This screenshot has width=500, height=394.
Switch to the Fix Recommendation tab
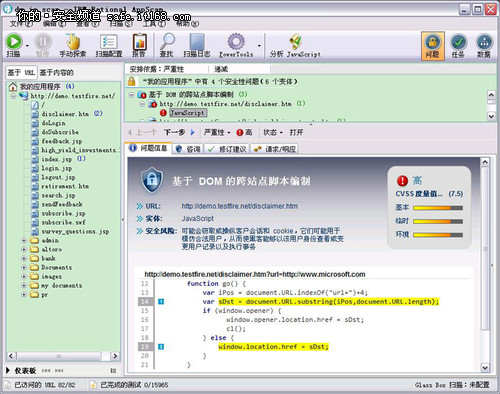click(x=227, y=149)
